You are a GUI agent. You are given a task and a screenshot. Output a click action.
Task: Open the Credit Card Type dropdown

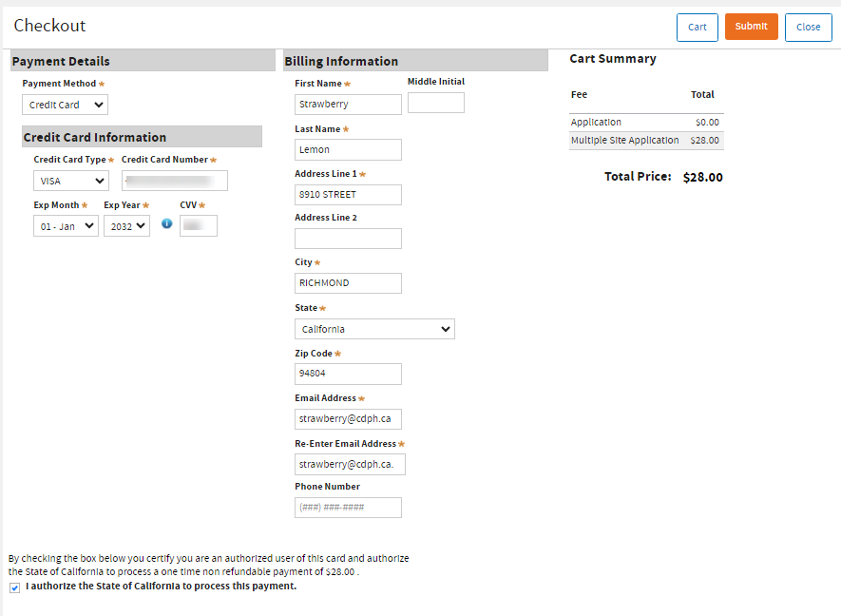71,181
